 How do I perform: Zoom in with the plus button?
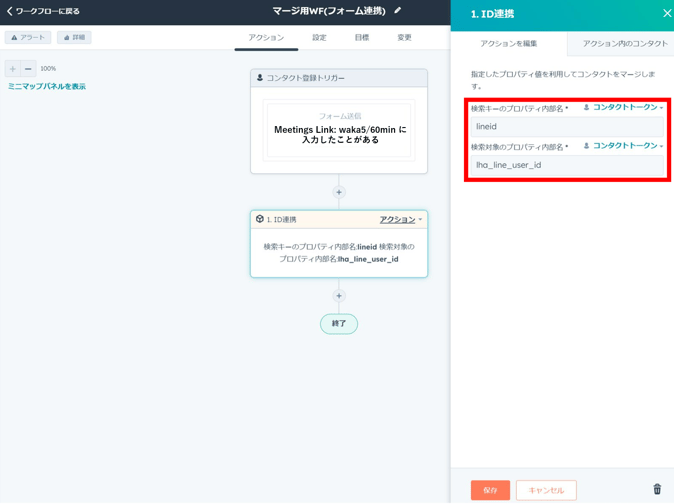[13, 69]
